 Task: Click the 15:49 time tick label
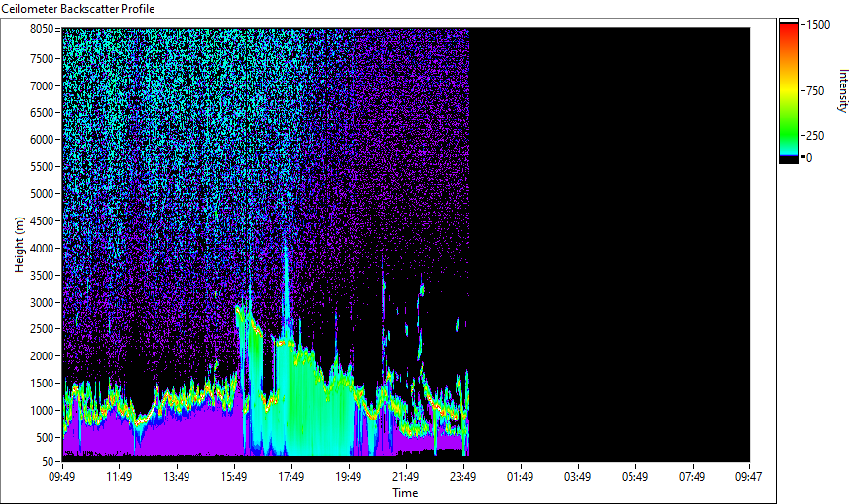pos(233,477)
